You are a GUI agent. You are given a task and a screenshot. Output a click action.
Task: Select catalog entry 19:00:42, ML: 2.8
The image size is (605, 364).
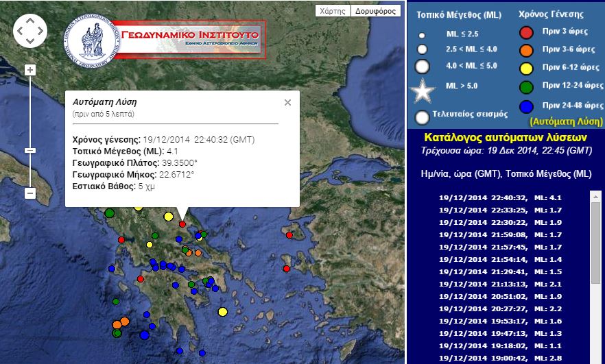500,359
